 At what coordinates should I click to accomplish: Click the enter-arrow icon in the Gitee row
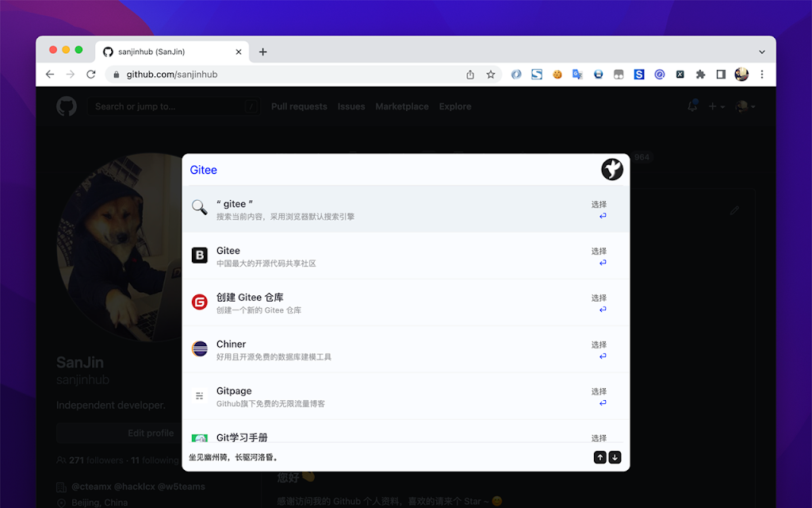[x=603, y=263]
